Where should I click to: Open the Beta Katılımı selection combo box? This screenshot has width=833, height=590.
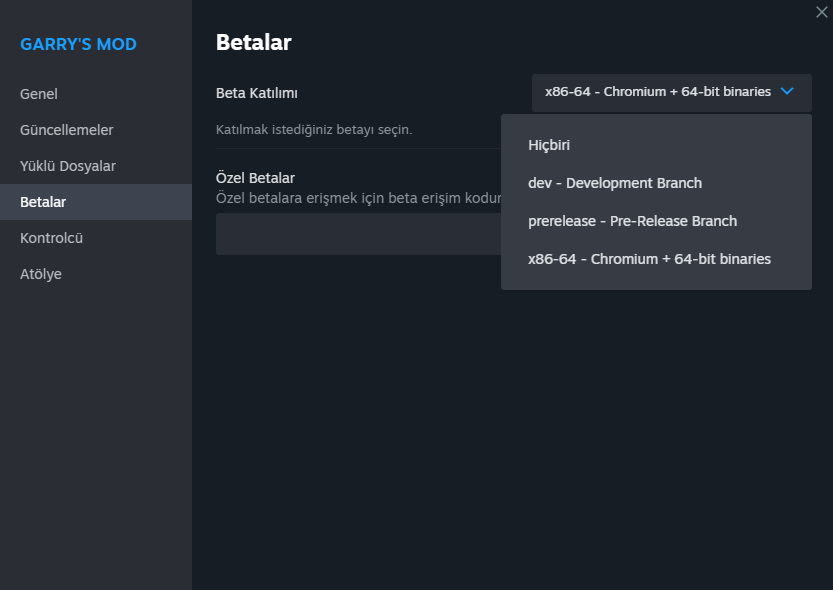coord(670,92)
